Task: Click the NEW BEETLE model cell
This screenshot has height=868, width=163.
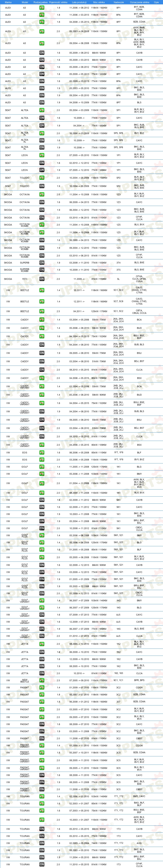Action: (25, 680)
